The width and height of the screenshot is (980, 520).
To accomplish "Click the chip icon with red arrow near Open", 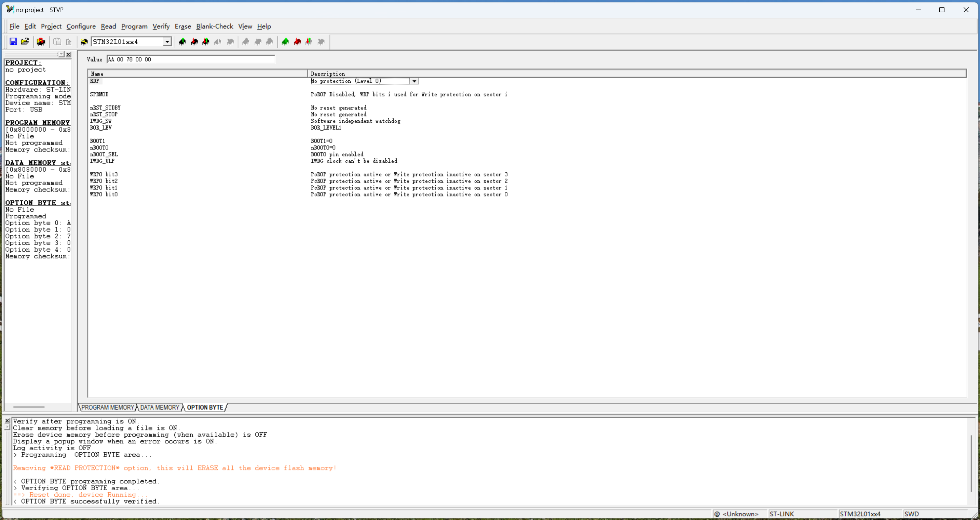I will click(x=41, y=42).
